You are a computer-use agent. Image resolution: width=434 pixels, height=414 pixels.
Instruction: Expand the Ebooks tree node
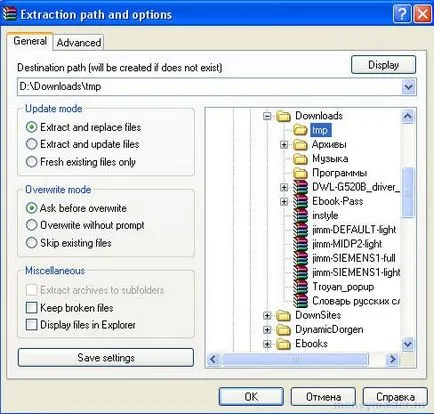coord(267,344)
